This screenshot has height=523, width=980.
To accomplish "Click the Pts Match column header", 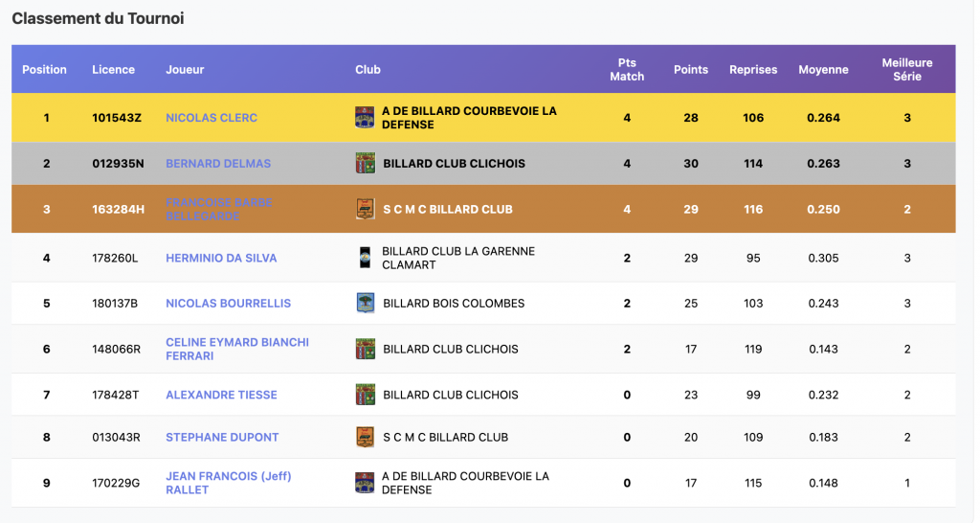I will (627, 70).
